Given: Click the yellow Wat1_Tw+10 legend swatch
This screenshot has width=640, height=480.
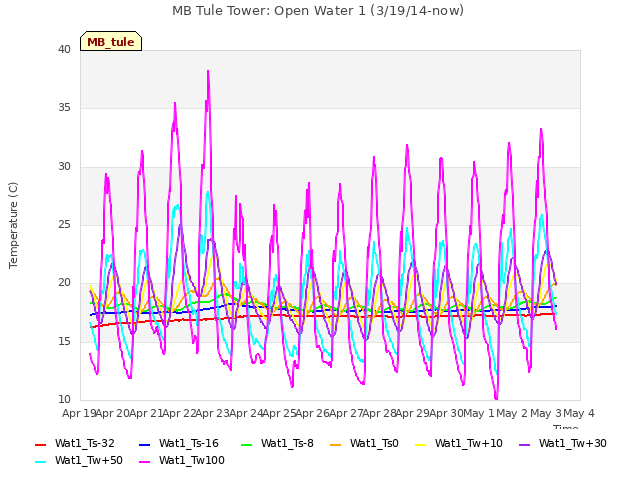Looking at the screenshot, I should (420, 444).
